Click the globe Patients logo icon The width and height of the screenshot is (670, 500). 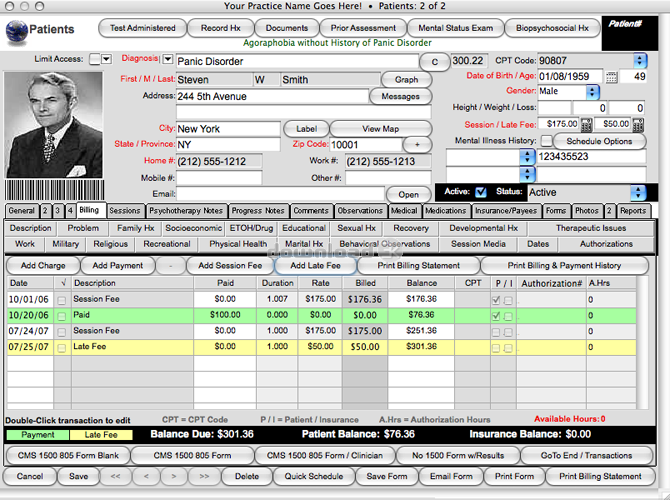[17, 32]
